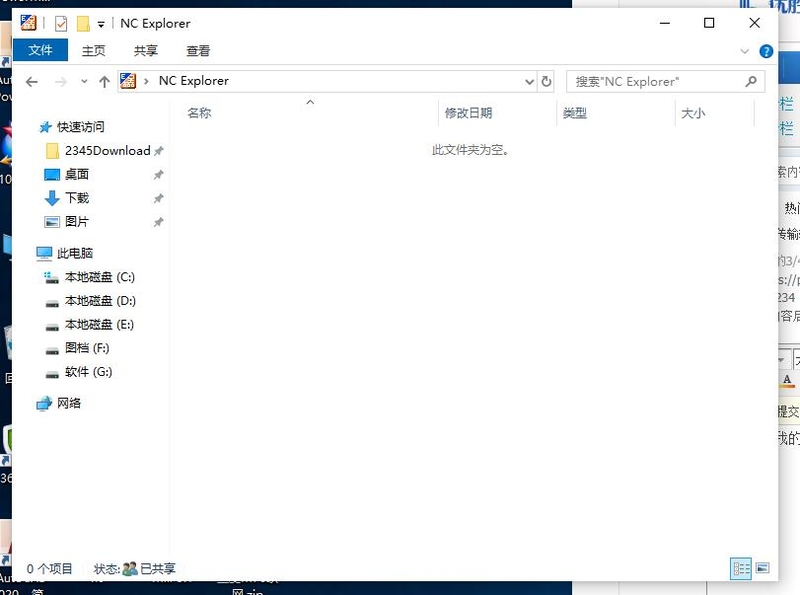Viewport: 800px width, 595px height.
Task: Click the search NC Explorer field
Action: 665,82
